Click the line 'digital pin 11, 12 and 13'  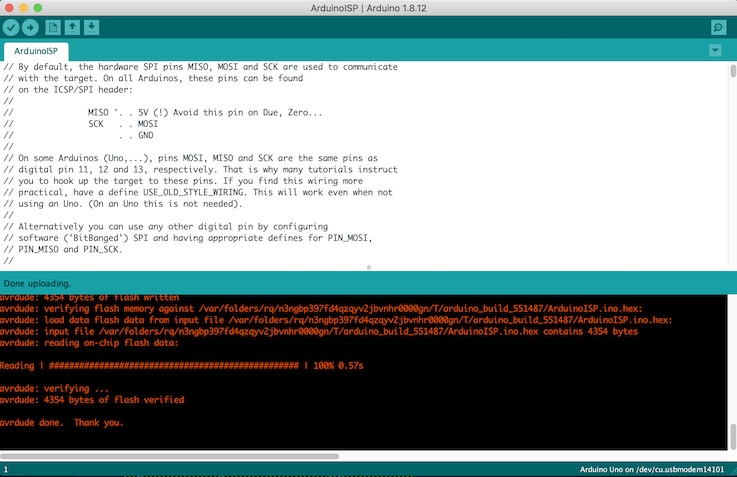tap(200, 169)
